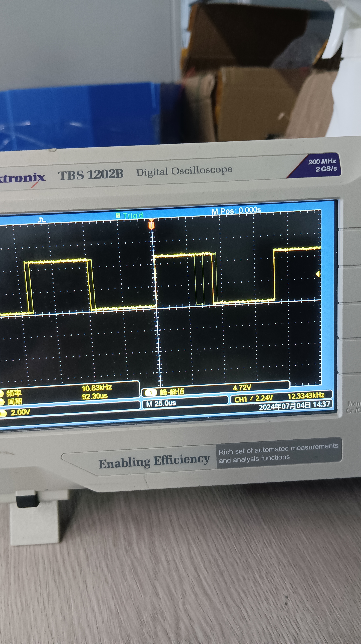Click the 4.72V peak-to-peak value
The width and height of the screenshot is (361, 644).
click(242, 388)
